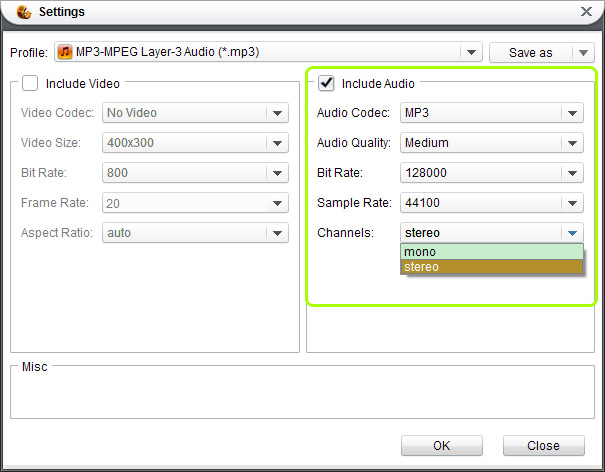Click the Profile: label
Image resolution: width=605 pixels, height=472 pixels.
[29, 52]
